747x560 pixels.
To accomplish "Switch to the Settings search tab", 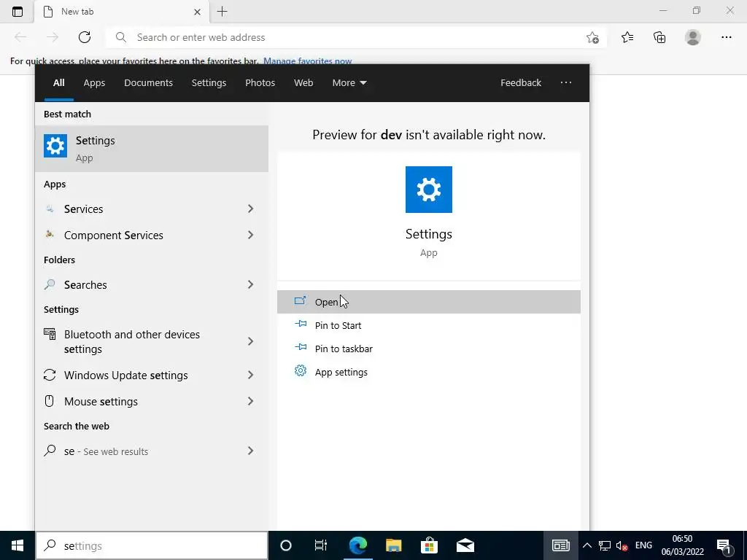I will pos(209,83).
